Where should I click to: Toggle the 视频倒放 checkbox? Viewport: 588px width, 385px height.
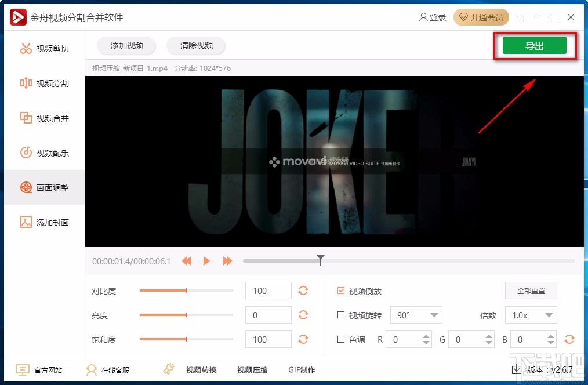[x=341, y=290]
